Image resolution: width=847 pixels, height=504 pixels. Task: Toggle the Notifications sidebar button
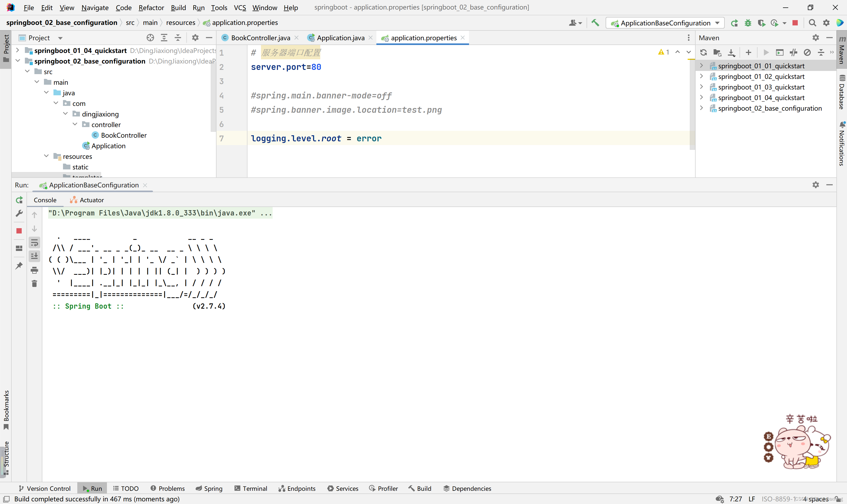point(841,144)
